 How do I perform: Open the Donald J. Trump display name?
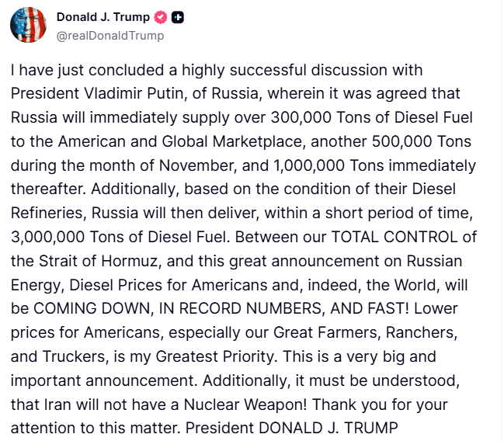click(103, 17)
